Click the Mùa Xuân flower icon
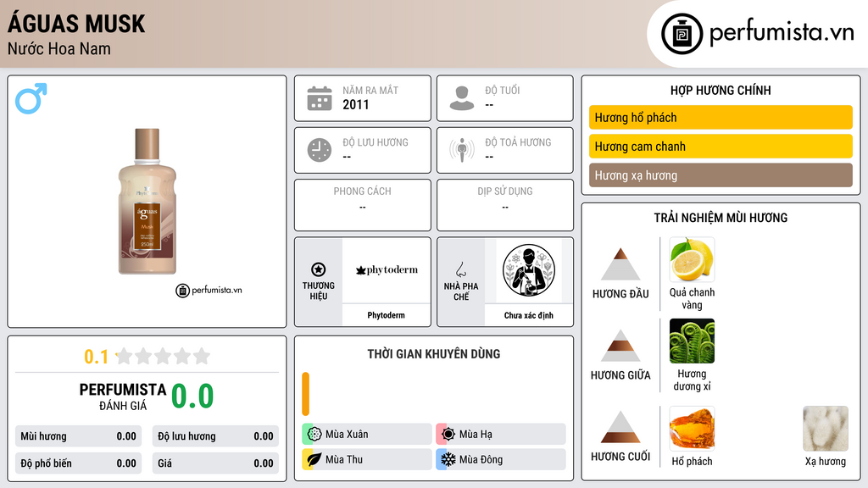 click(x=314, y=435)
